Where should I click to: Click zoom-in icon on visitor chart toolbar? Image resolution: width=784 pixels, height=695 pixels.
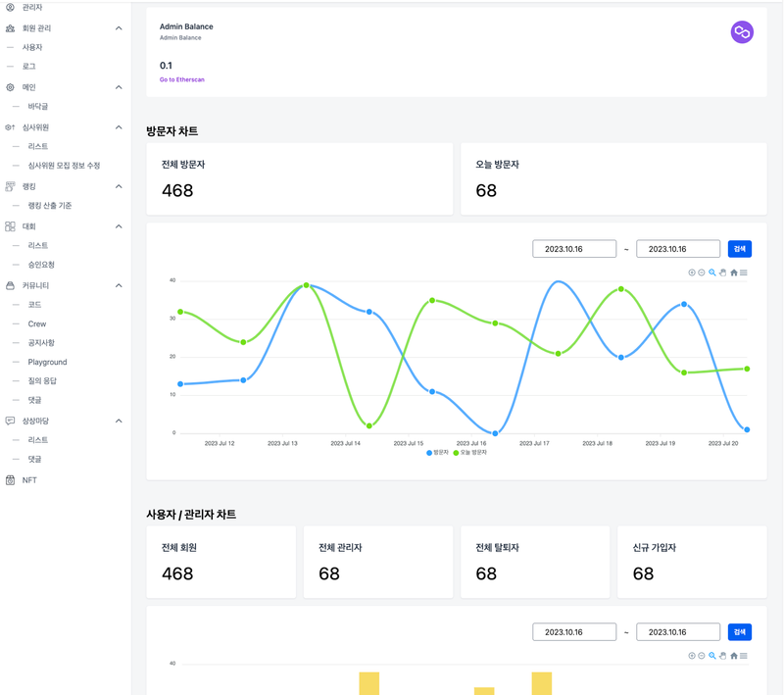click(692, 273)
